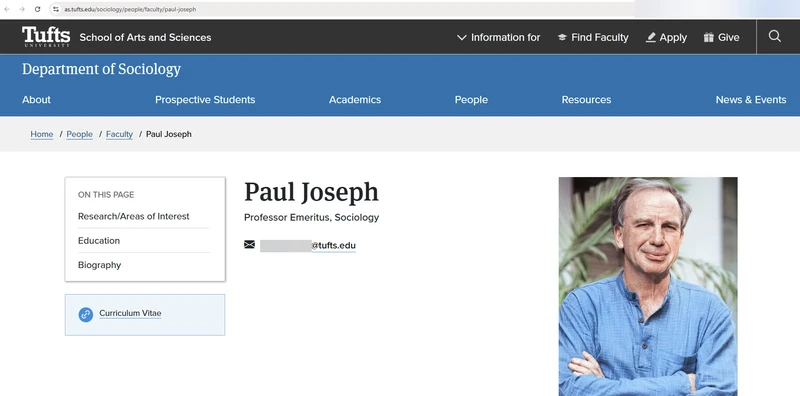Jump to the Biography section

(99, 265)
